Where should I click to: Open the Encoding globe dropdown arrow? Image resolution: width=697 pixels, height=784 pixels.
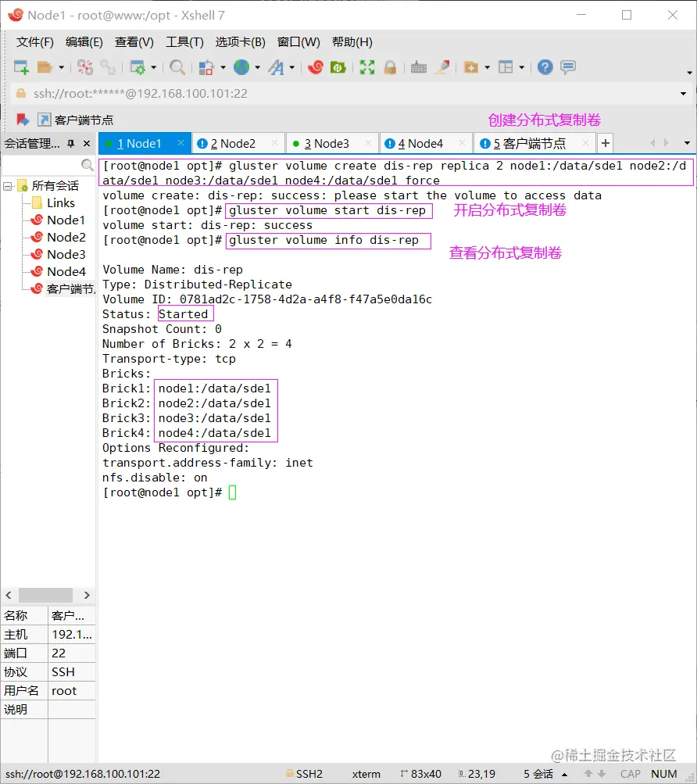pos(258,67)
